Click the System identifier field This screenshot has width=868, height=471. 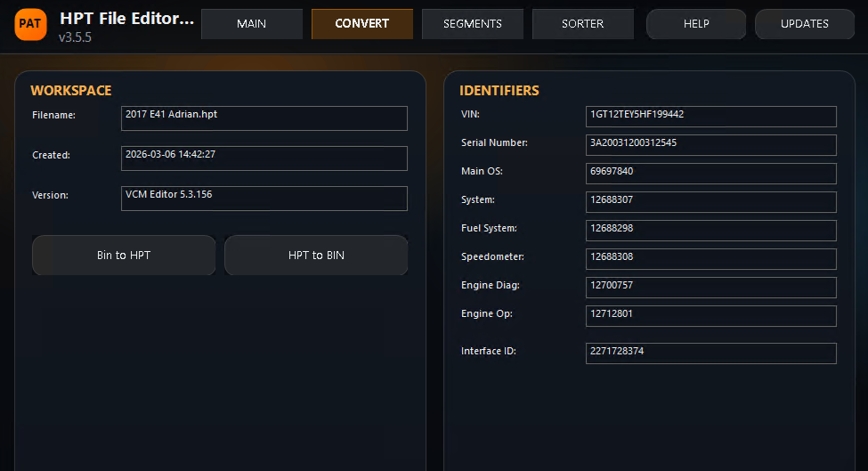[x=710, y=202]
